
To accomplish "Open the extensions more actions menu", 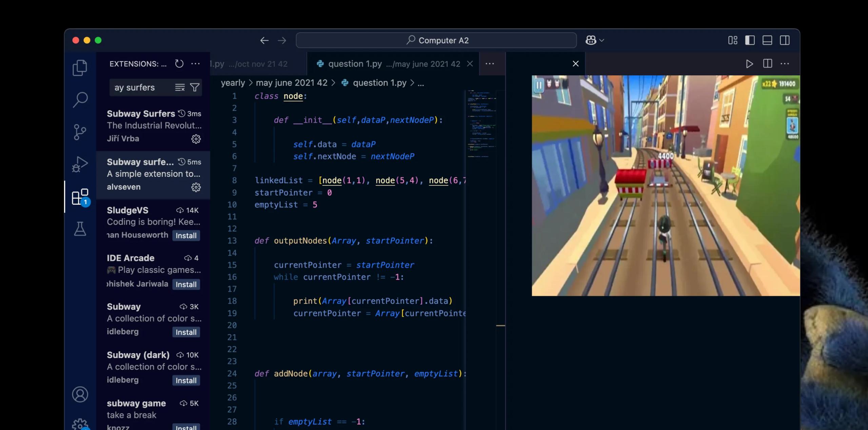I will coord(196,63).
